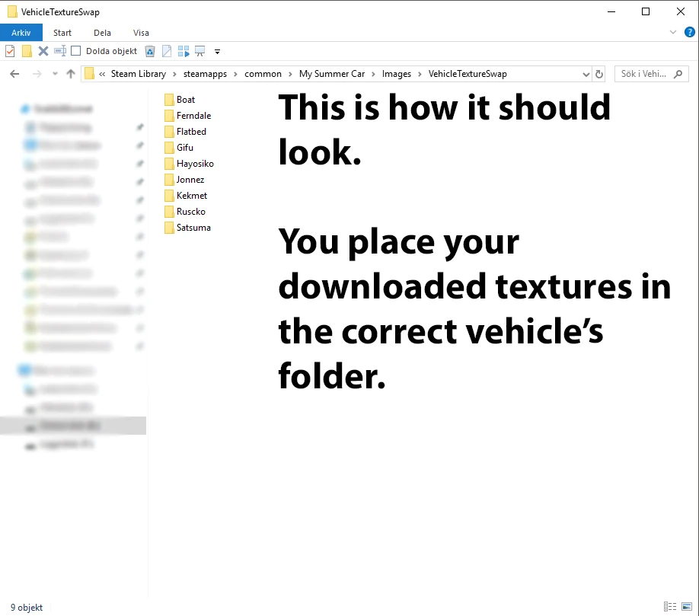The image size is (699, 616).
Task: Click the blue Help question mark icon
Action: pos(689,33)
